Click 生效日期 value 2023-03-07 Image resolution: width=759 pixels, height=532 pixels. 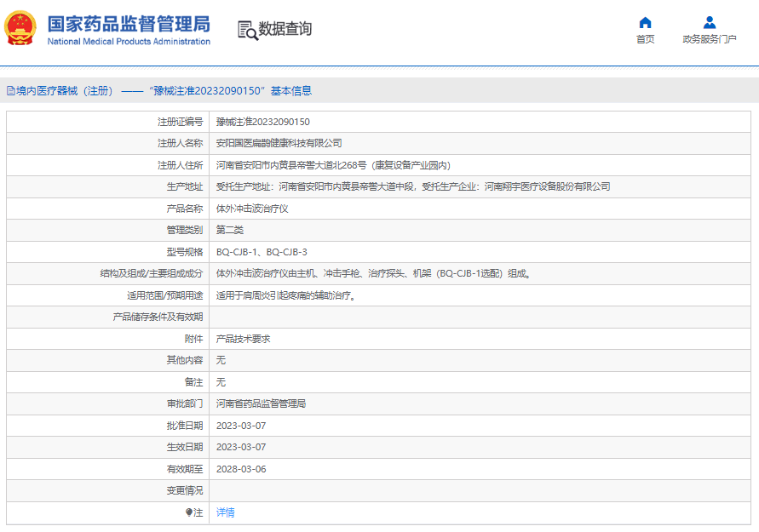tap(241, 448)
